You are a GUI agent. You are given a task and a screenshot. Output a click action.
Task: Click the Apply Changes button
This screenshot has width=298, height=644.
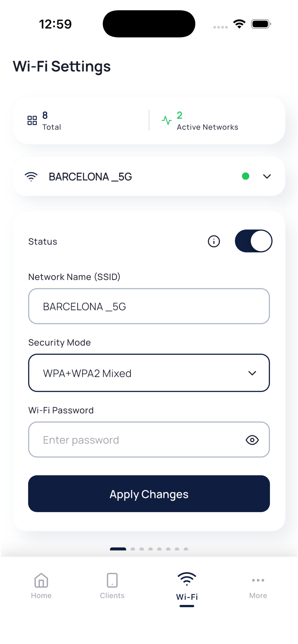[x=149, y=494]
